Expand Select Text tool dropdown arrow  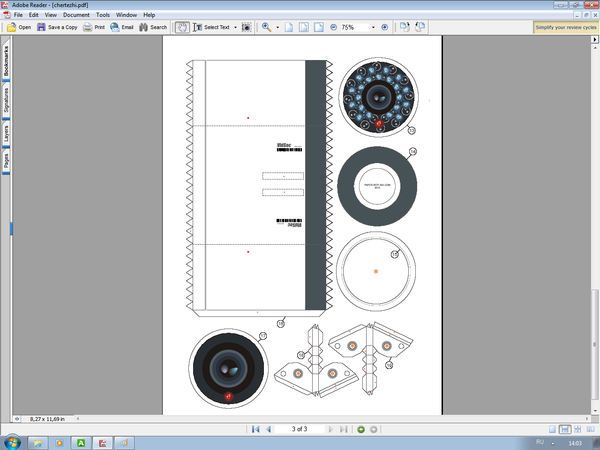(235, 27)
